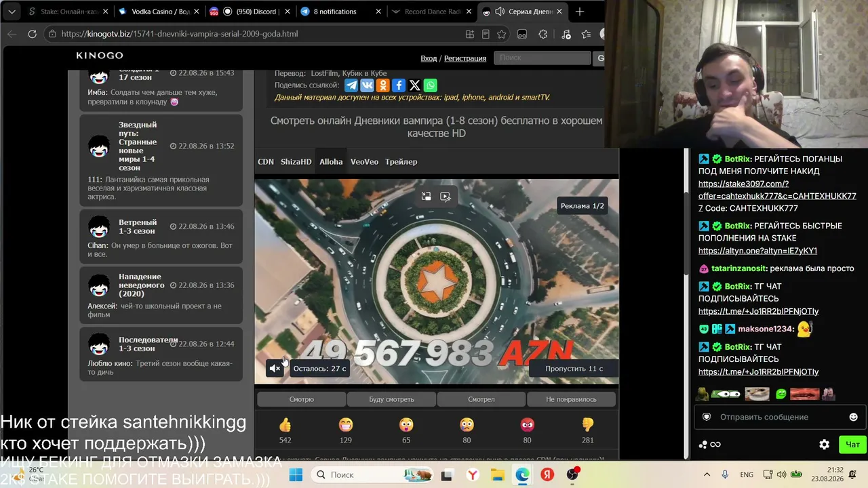Unmute the video player sound

pyautogui.click(x=275, y=368)
